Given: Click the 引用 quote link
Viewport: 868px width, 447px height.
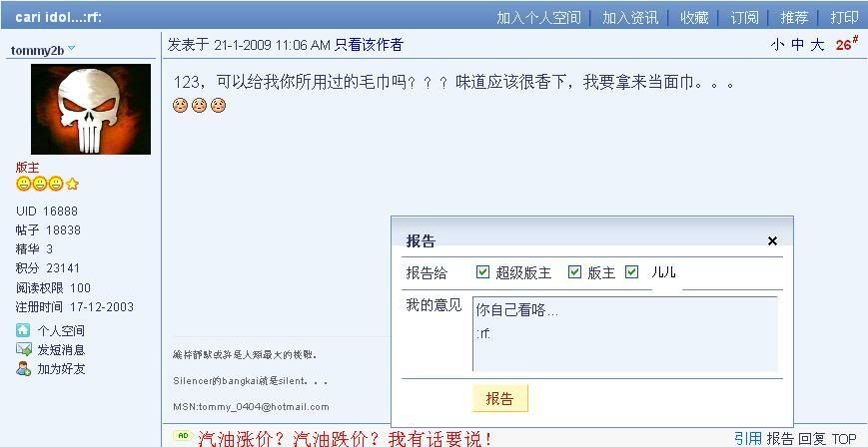Looking at the screenshot, I should coord(748,439).
